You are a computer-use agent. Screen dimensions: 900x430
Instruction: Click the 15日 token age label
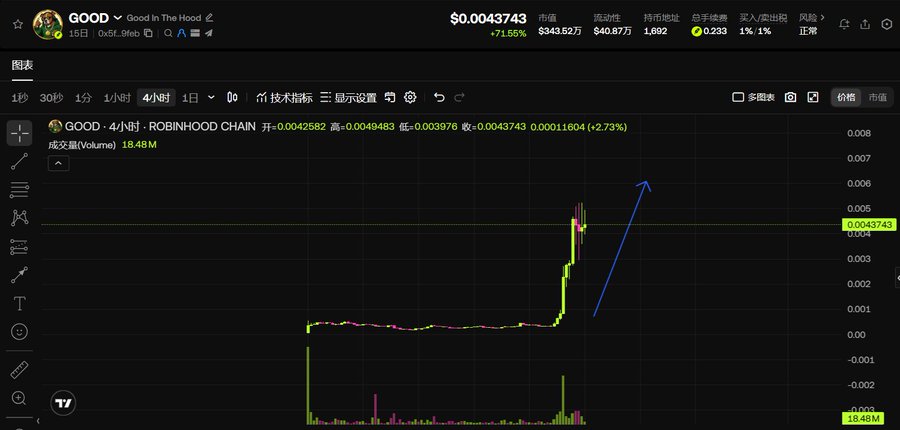coord(79,33)
